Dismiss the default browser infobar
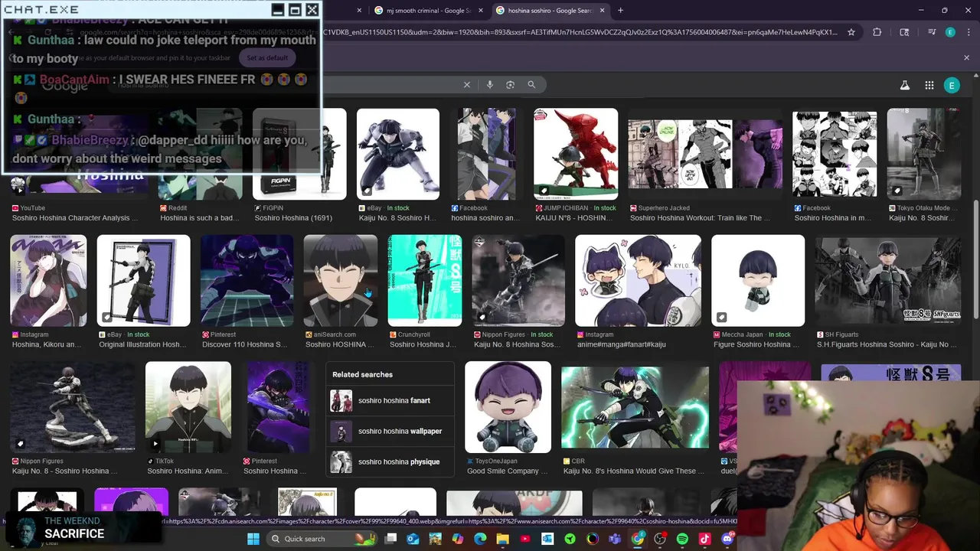Viewport: 980px width, 551px height. pyautogui.click(x=966, y=57)
